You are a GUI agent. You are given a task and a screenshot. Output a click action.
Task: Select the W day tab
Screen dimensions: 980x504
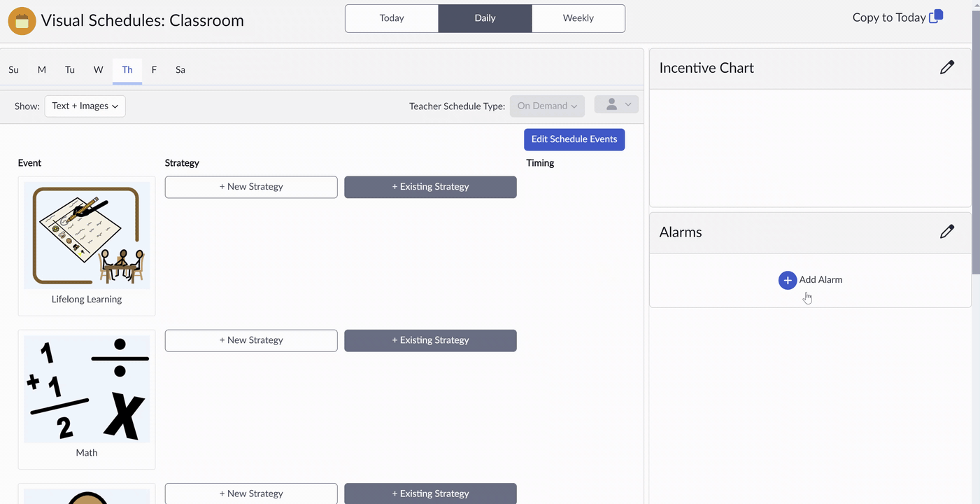(x=99, y=70)
